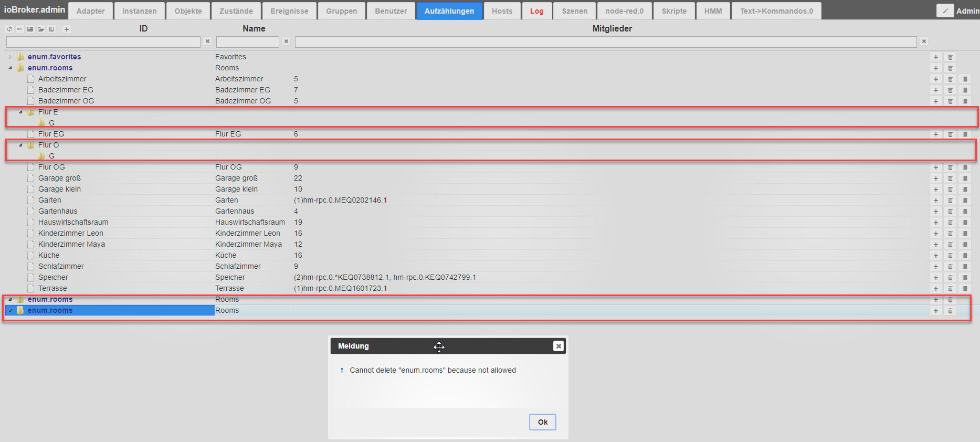
Task: Collapse the Flur O folder node
Action: click(20, 145)
